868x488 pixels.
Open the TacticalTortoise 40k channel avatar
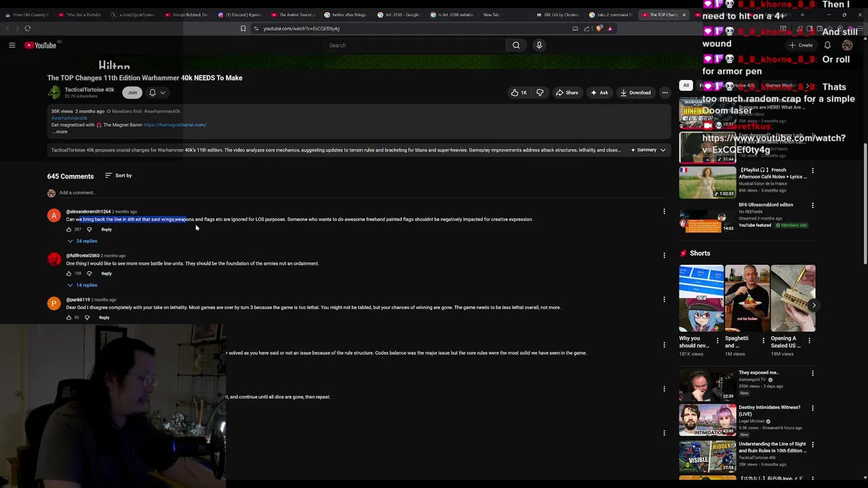tap(54, 93)
